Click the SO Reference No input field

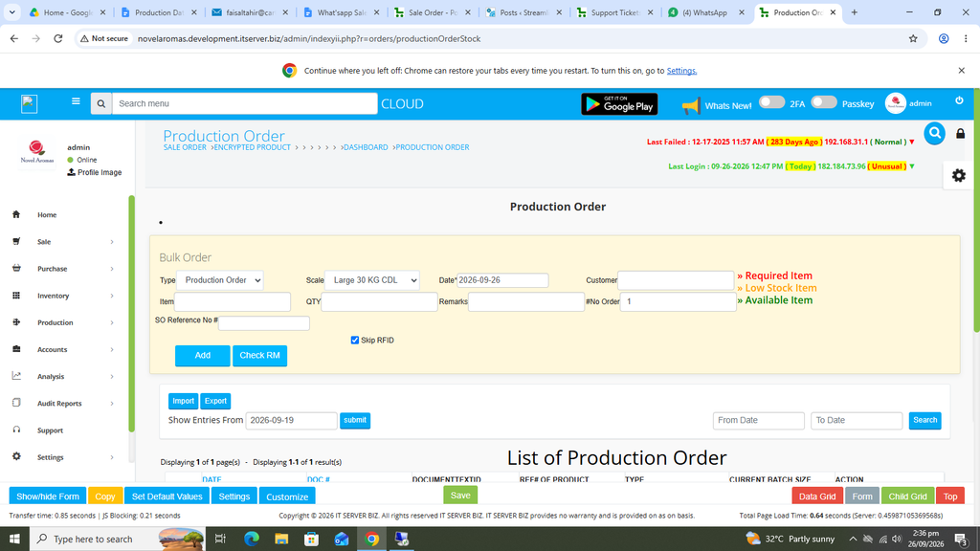coord(264,323)
